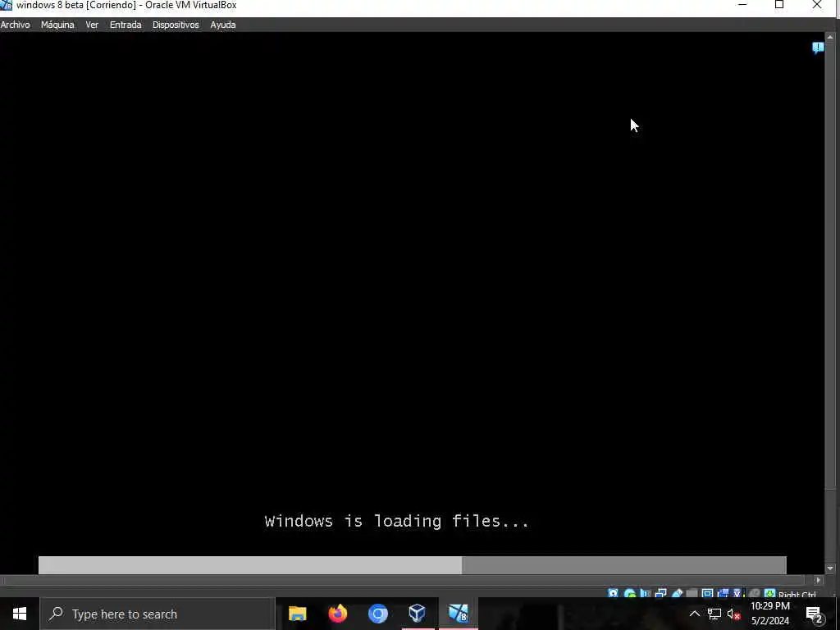The height and width of the screenshot is (630, 840).
Task: Click the vertical scrollbar thumb
Action: click(830, 265)
